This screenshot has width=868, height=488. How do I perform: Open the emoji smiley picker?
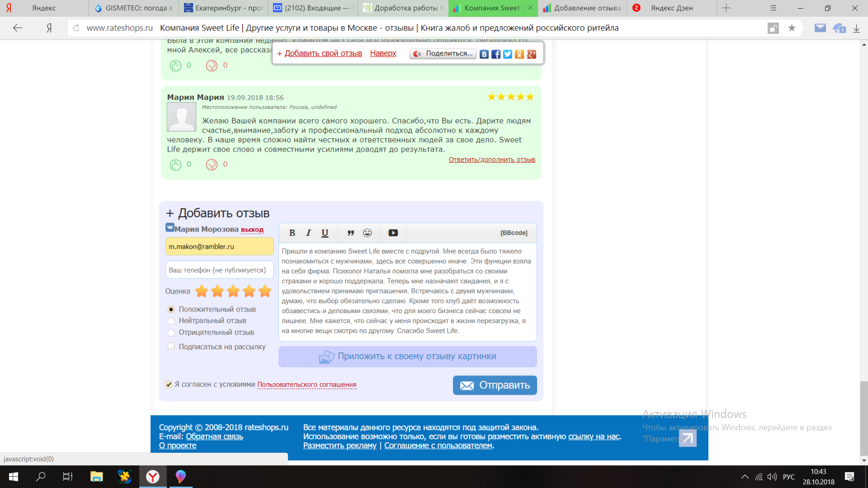367,233
